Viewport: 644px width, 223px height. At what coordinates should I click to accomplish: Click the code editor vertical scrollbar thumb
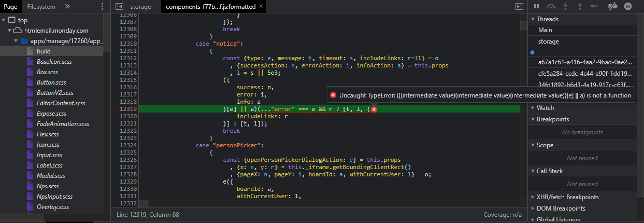click(x=524, y=24)
